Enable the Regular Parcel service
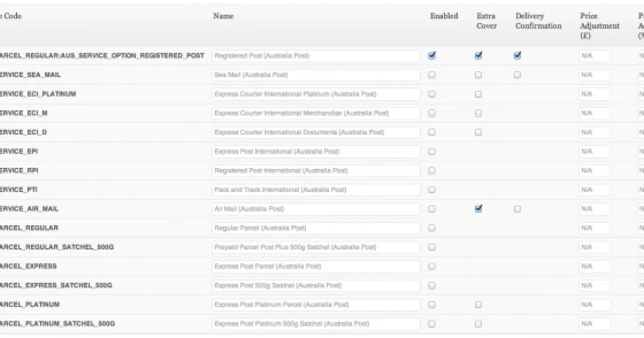Viewport: 644px width, 338px height. (432, 228)
